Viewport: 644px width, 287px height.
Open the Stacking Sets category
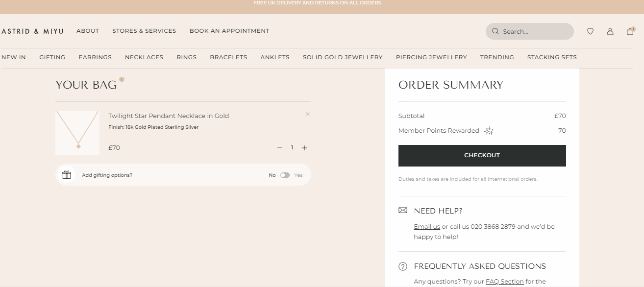[552, 57]
